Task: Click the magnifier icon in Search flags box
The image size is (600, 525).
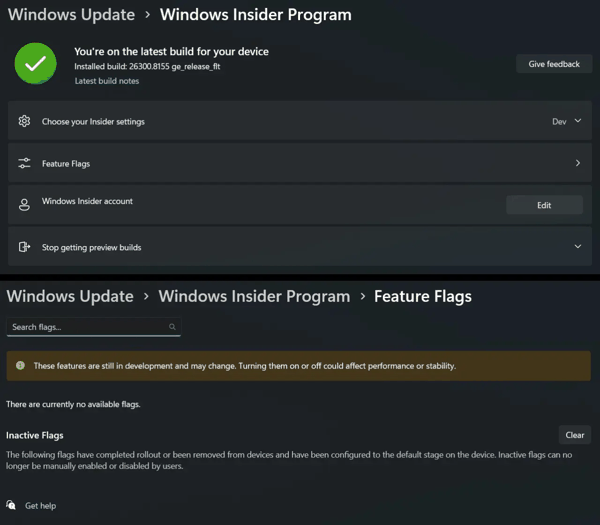Action: pos(172,327)
